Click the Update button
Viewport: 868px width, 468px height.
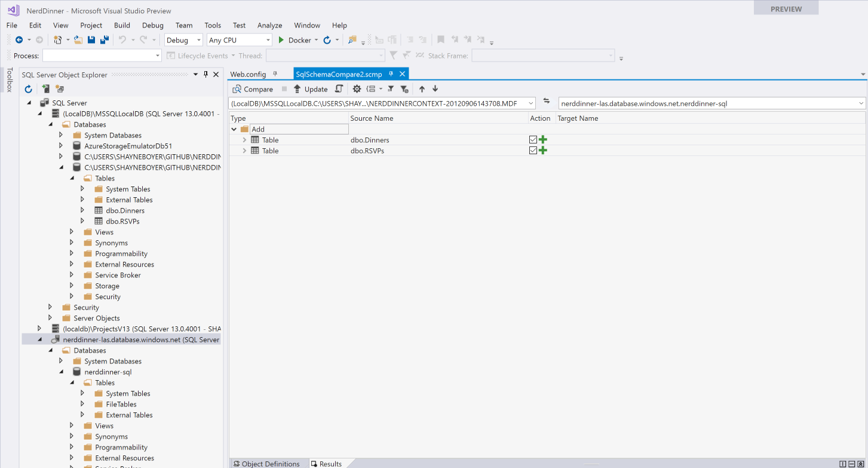(x=310, y=89)
